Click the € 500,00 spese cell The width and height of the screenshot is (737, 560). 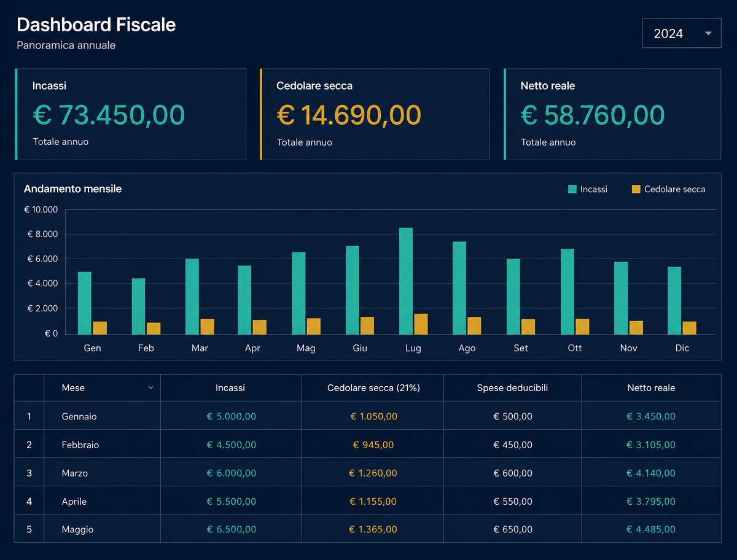[x=513, y=416]
